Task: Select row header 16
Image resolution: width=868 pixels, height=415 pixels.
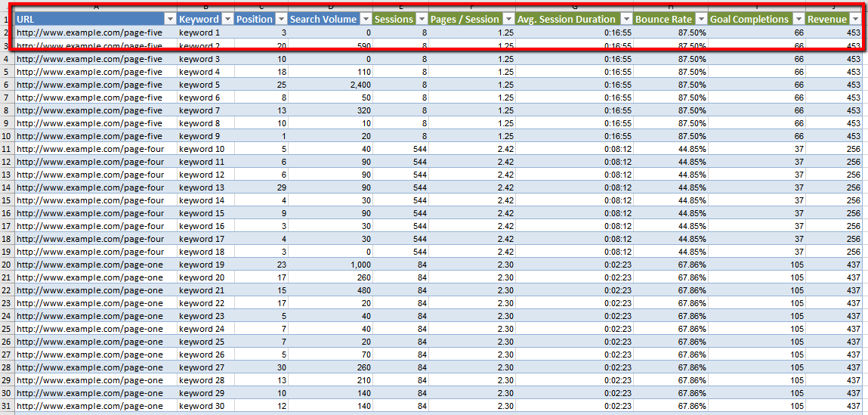Action: pos(7,212)
